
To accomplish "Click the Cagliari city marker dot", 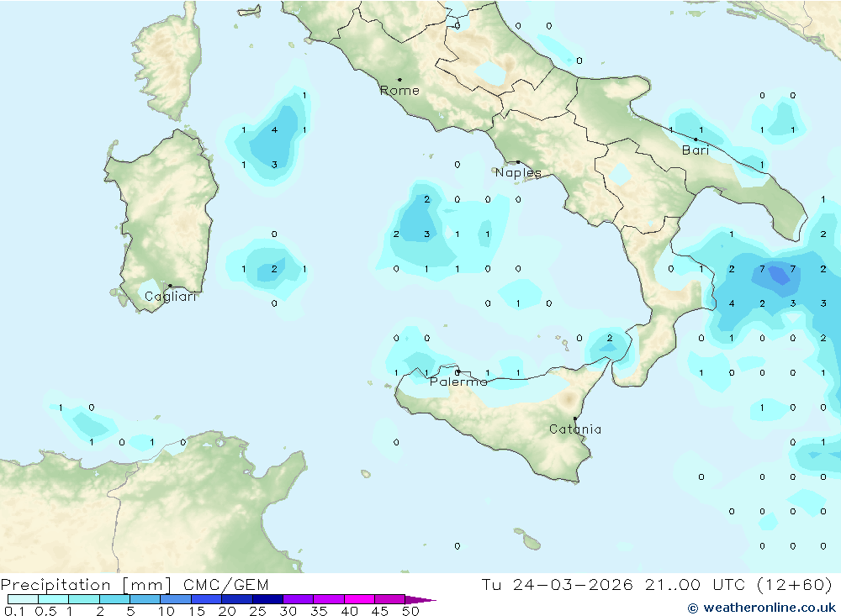I will pyautogui.click(x=170, y=286).
